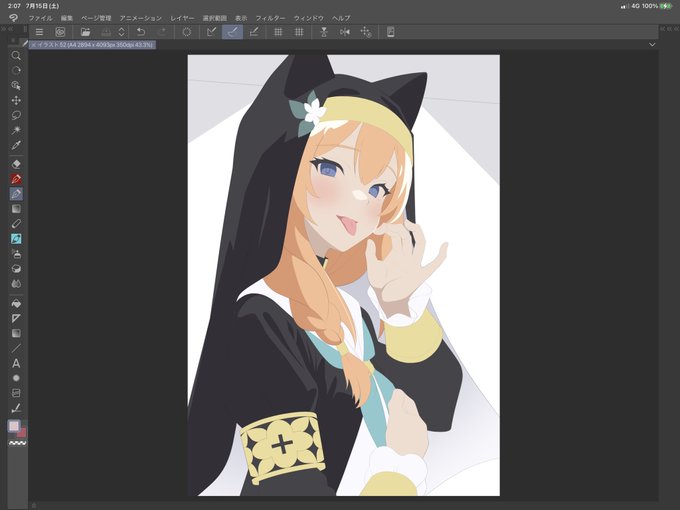The height and width of the screenshot is (510, 680).
Task: Select the Rotate view tool
Action: 16,70
